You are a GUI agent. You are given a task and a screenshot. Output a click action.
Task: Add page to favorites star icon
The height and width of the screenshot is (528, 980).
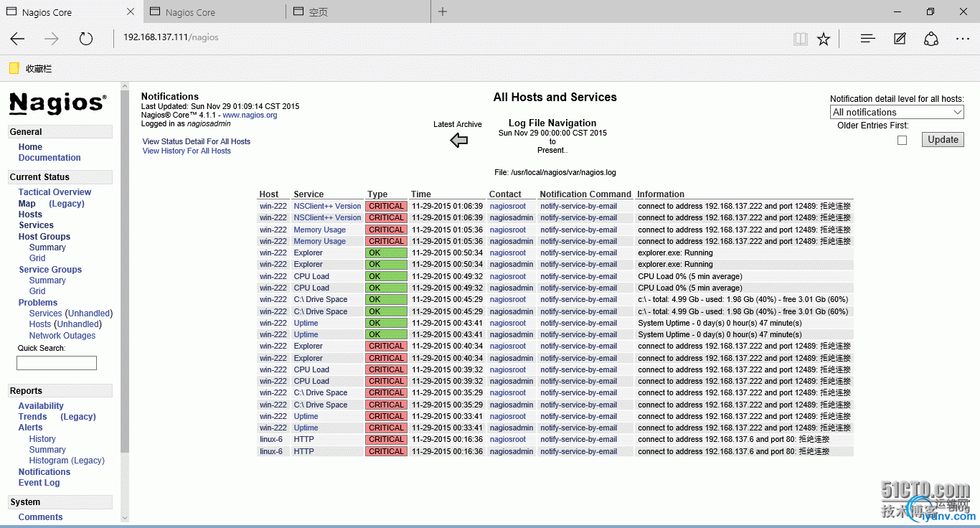824,39
